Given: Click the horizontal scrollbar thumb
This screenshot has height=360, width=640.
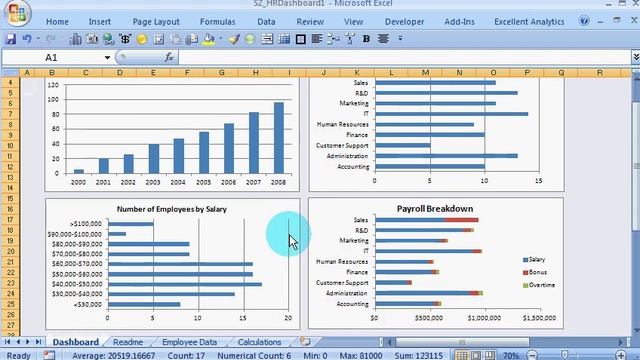Looking at the screenshot, I should [462, 342].
